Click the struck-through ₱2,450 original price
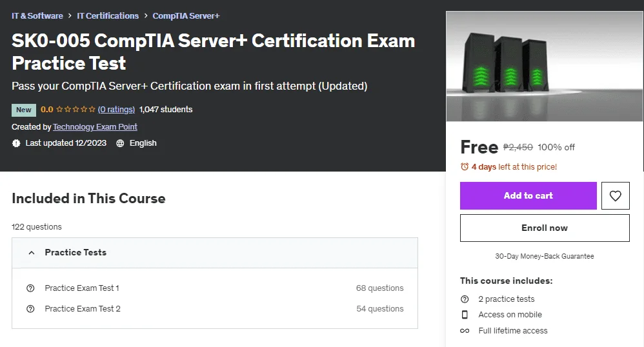 [518, 147]
